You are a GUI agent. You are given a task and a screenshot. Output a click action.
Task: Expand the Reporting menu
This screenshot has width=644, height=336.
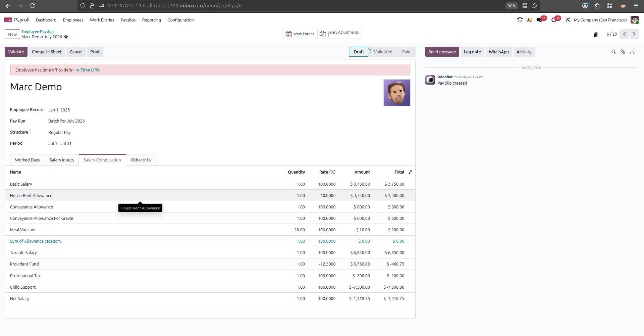click(x=151, y=20)
